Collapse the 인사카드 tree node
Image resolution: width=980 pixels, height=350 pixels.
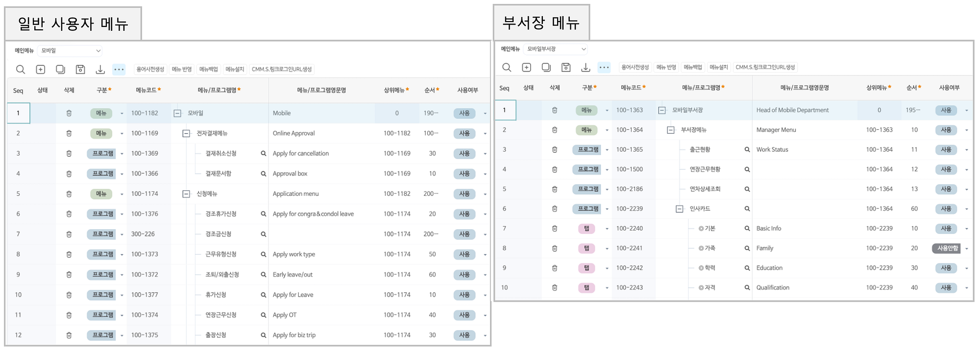680,209
